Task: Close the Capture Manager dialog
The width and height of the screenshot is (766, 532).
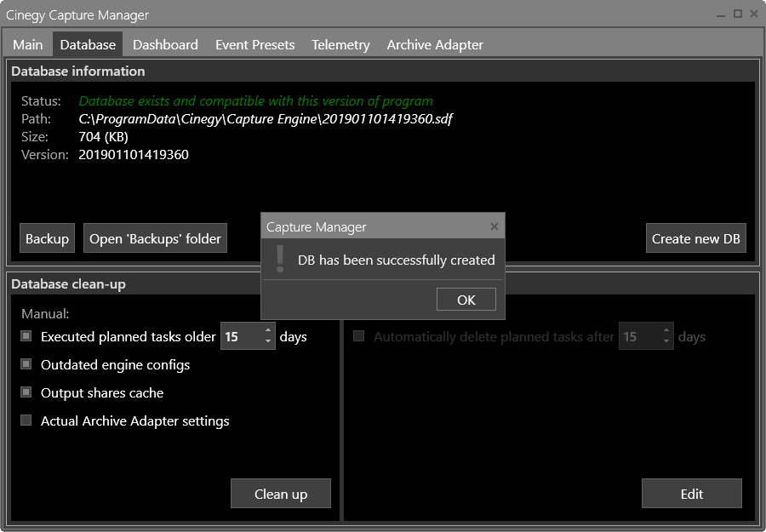Action: click(494, 226)
